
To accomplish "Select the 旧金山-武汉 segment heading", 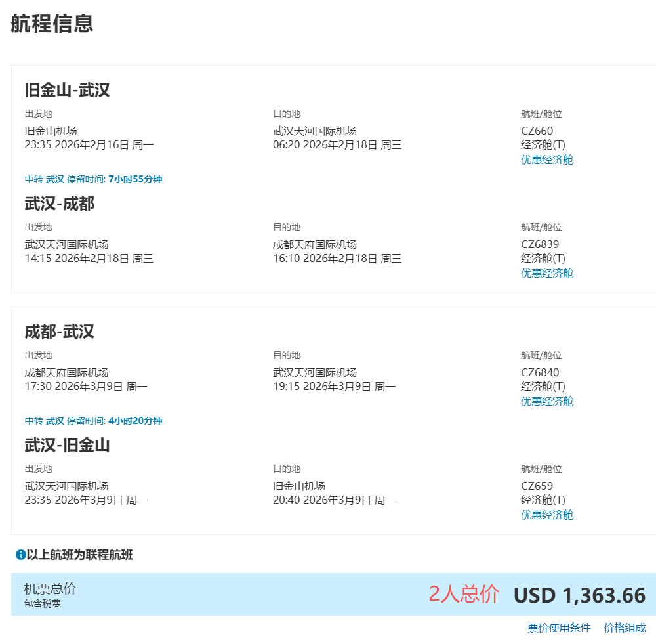I will point(67,90).
